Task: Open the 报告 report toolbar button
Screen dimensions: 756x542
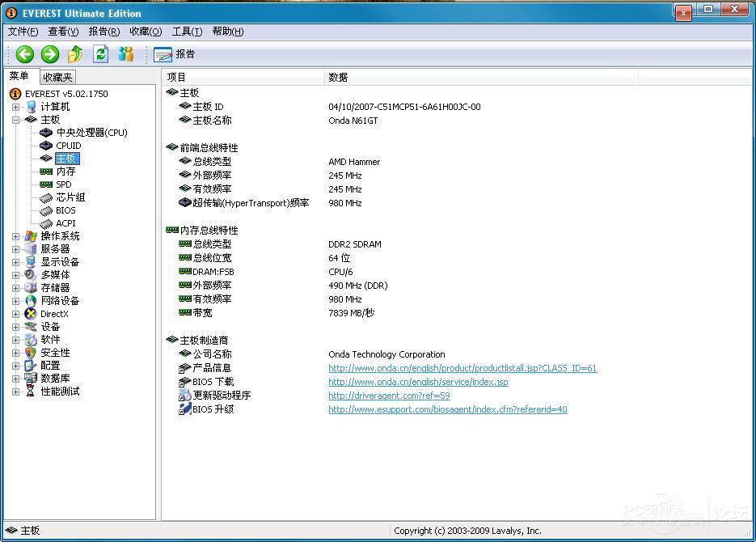Action: tap(175, 54)
